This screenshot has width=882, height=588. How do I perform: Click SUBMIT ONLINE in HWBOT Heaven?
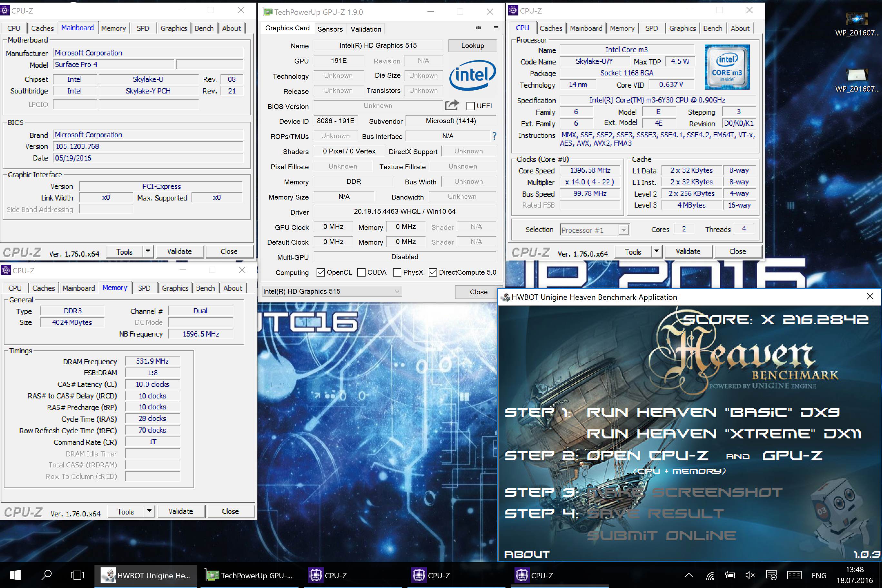661,535
